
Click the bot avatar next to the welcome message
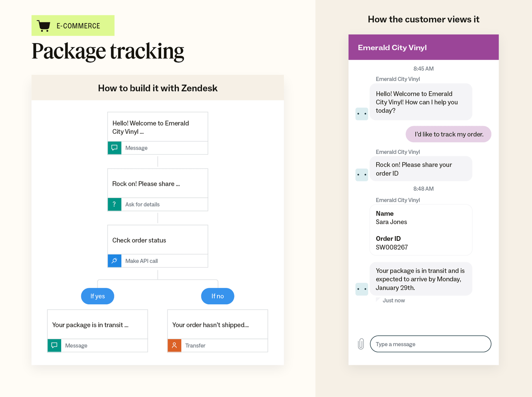click(x=362, y=114)
